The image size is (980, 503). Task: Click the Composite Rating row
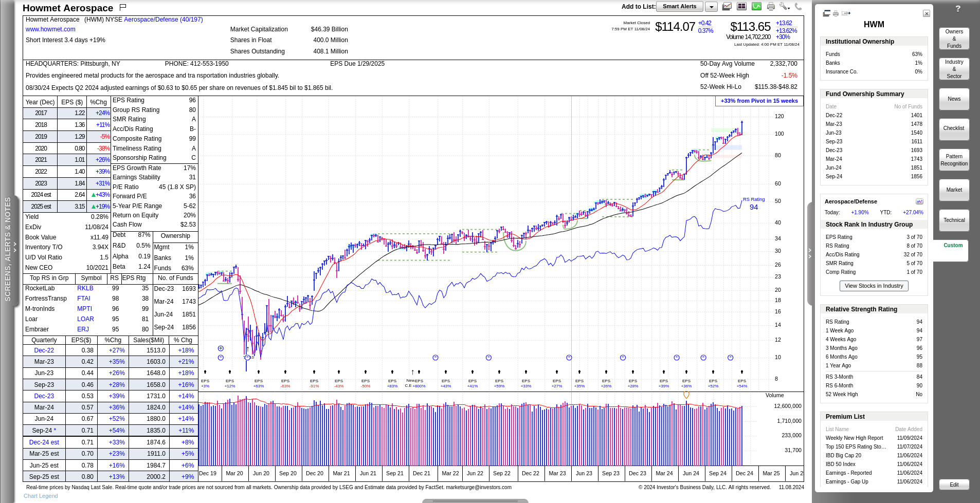tap(154, 139)
